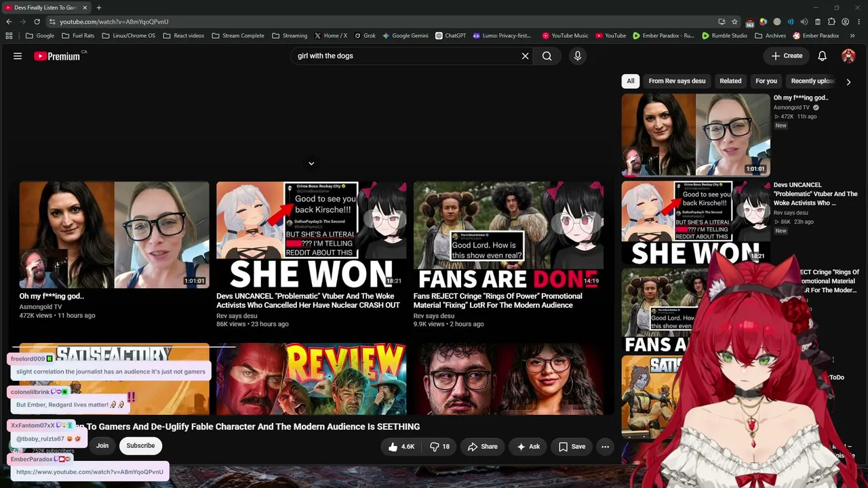
Task: Open the 'Streaming' bookmarks folder
Action: point(290,36)
